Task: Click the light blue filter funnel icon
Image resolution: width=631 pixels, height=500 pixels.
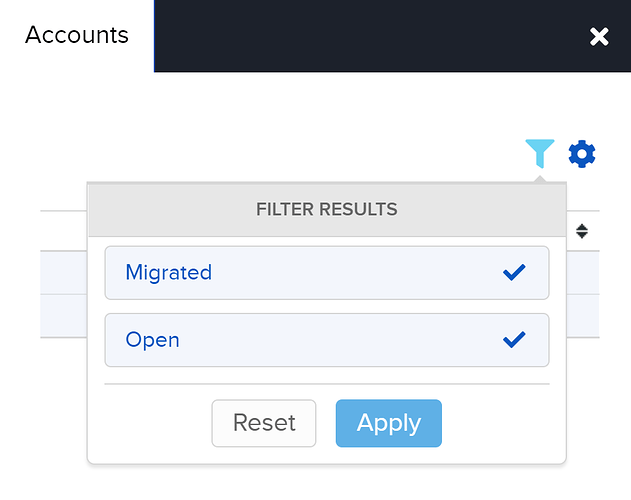Action: click(x=540, y=153)
